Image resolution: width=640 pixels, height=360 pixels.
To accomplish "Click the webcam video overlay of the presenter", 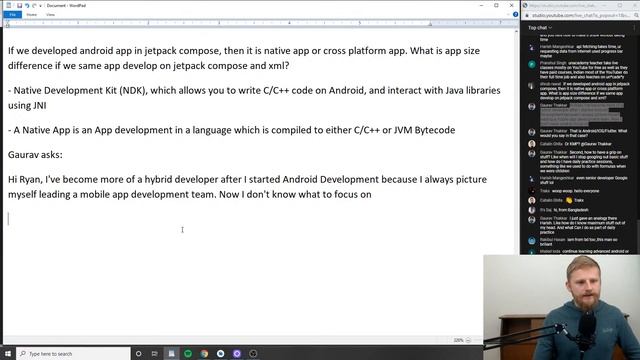I will tap(562, 307).
